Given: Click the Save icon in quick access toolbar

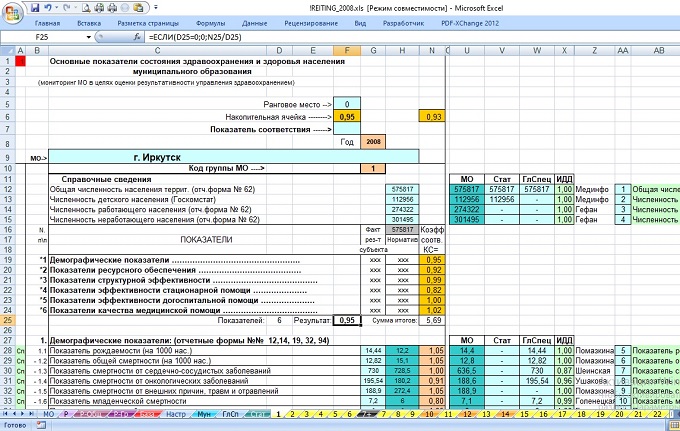Looking at the screenshot, I should [35, 8].
